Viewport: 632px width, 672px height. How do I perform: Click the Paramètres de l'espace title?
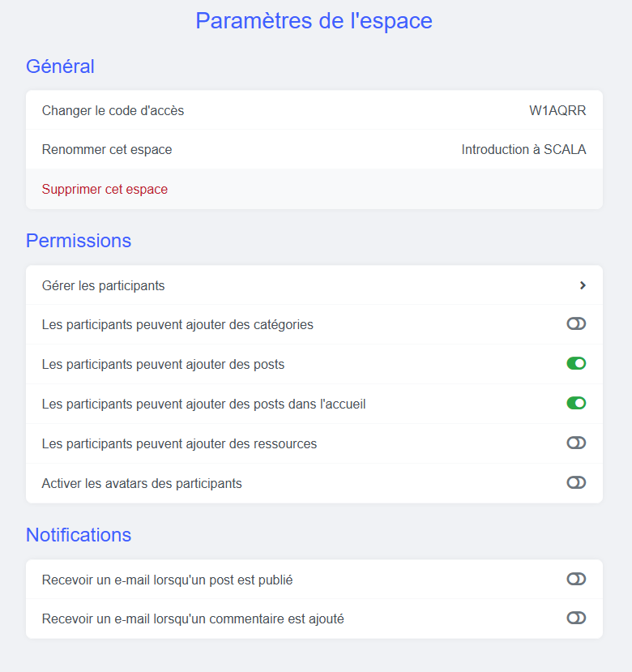[x=314, y=20]
